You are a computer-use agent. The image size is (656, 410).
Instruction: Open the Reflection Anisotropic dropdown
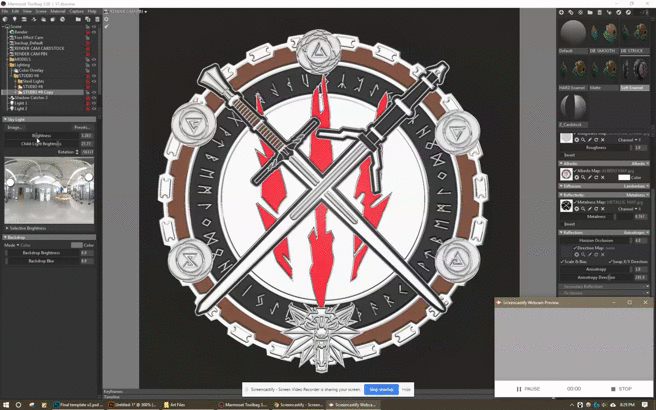635,232
